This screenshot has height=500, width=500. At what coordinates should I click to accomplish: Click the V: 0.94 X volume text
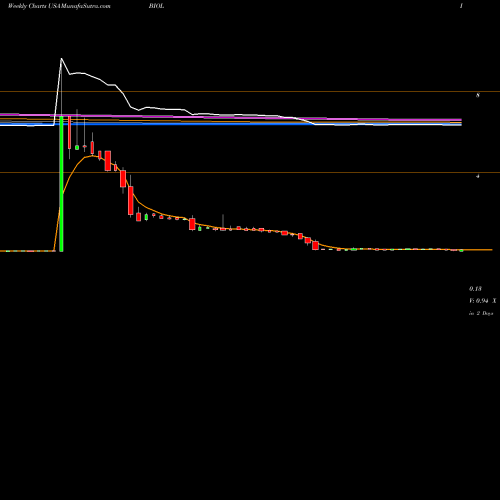pos(482,301)
